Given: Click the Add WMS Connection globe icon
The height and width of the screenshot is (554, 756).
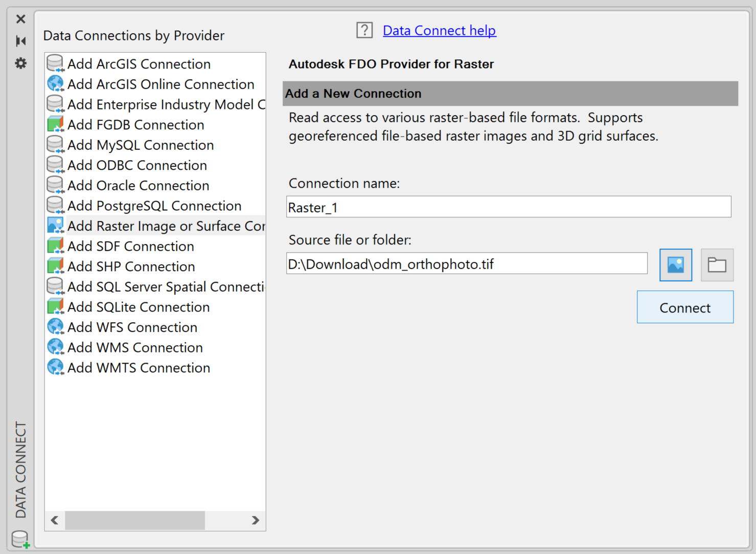Looking at the screenshot, I should click(55, 347).
